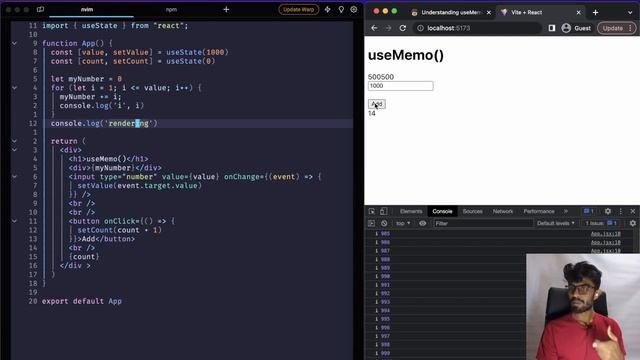Viewport: 640px width, 360px height.
Task: Clear the console
Action: click(x=384, y=223)
